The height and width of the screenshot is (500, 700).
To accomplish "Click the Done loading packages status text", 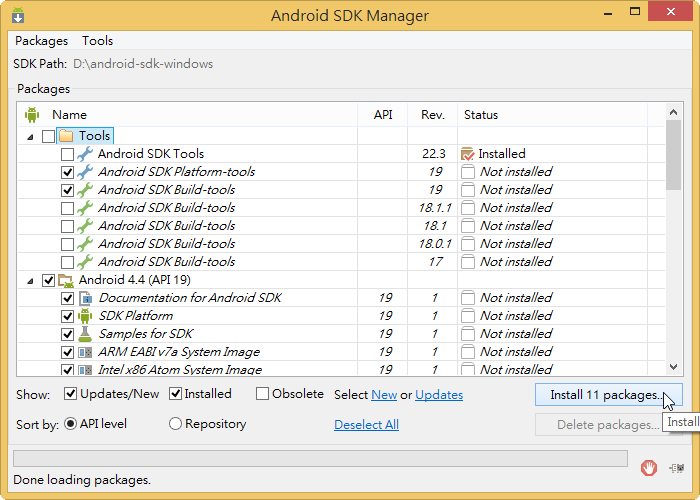I will [82, 480].
